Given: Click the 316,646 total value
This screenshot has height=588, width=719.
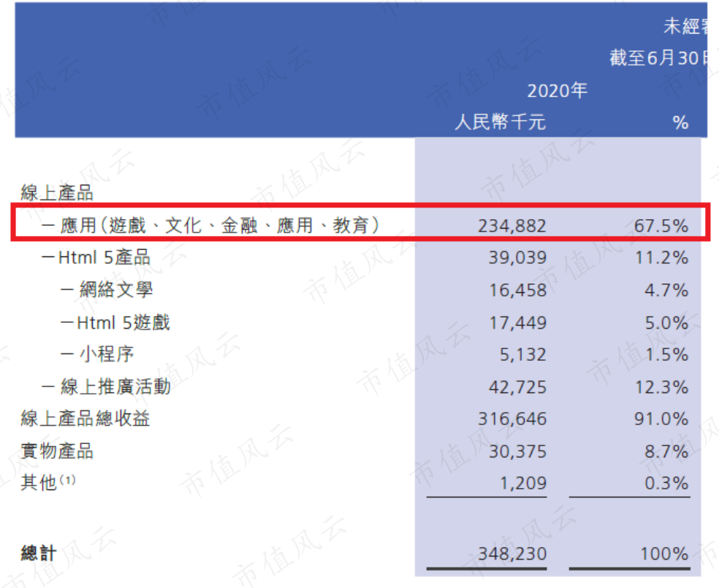Looking at the screenshot, I should [512, 419].
